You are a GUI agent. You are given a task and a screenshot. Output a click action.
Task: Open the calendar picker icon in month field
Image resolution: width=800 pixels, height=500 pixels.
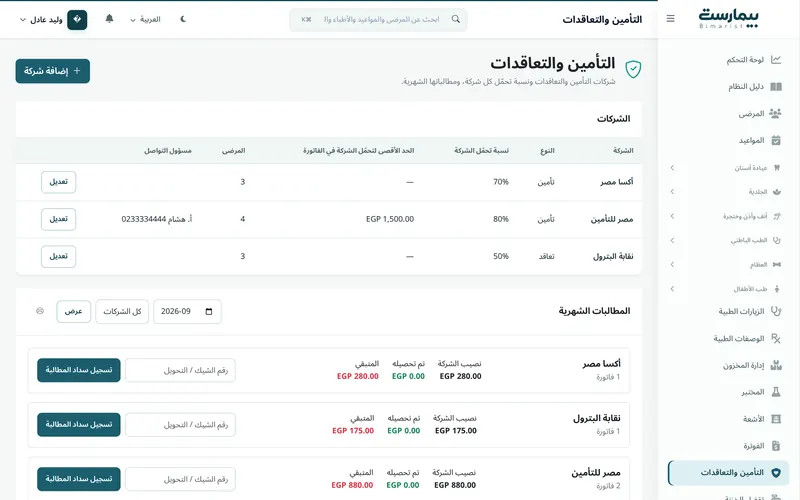click(209, 311)
